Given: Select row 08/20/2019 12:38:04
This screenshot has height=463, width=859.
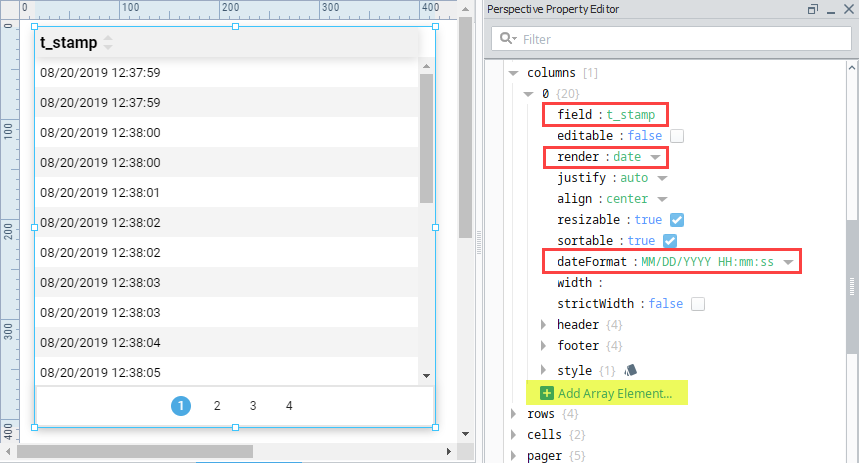Looking at the screenshot, I should click(x=226, y=342).
